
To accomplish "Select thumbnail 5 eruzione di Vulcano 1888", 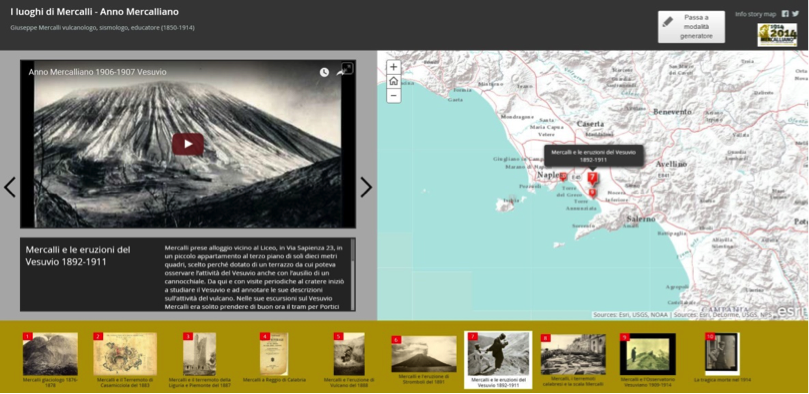I will coord(349,354).
